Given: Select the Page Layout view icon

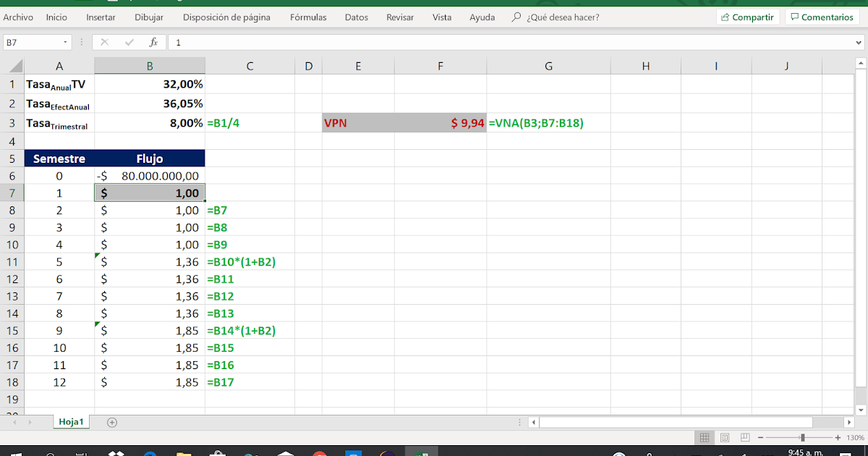Looking at the screenshot, I should 724,437.
